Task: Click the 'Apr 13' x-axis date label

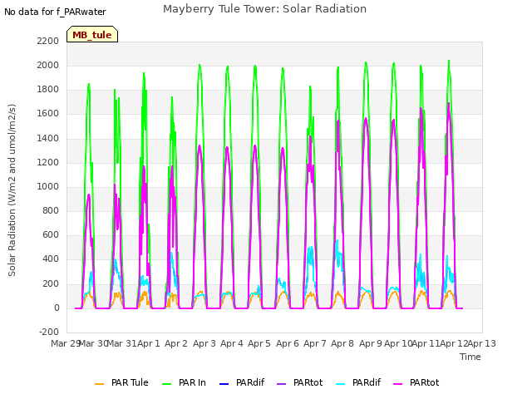Action: (x=482, y=343)
